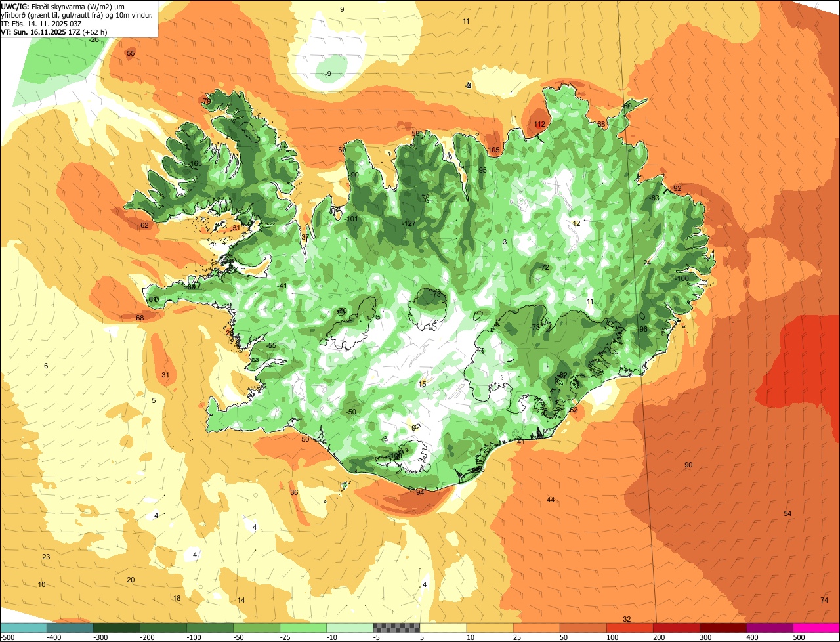Screen dimensions: 840x642
Task: Click the dark teal -400 to -300 legend swatch
Action: pyautogui.click(x=70, y=628)
